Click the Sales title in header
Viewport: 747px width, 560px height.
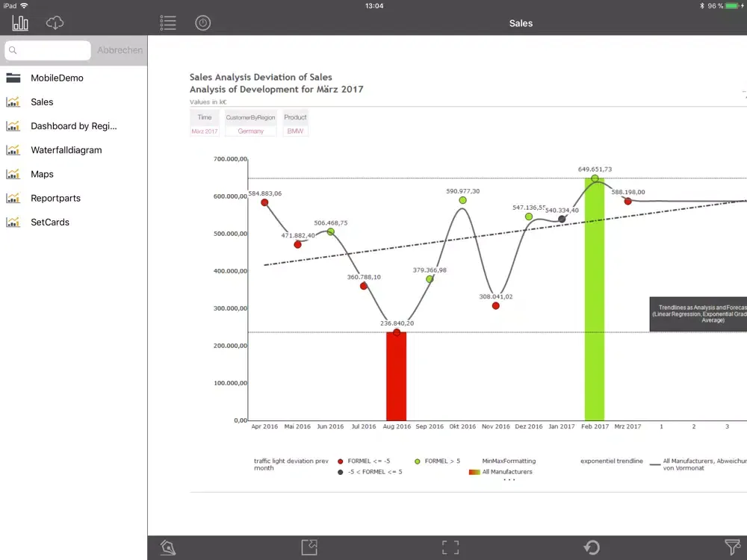tap(521, 23)
